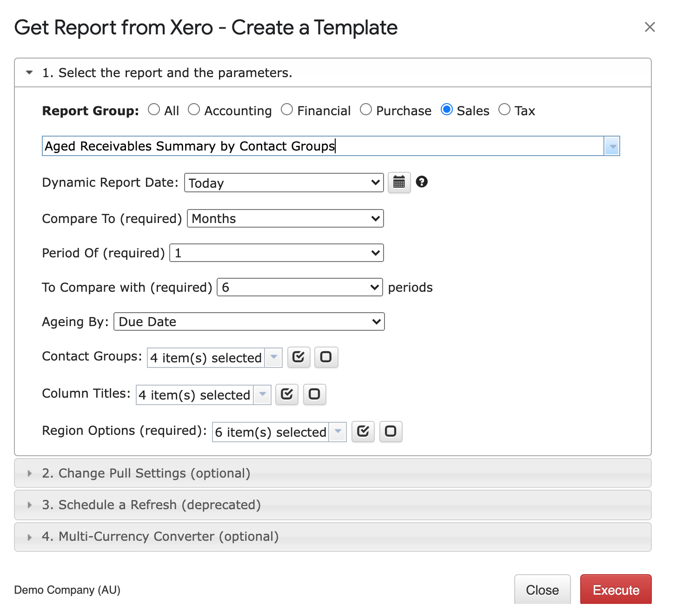Viewport: 676px width, 616px height.
Task: Choose the Tax report group radio
Action: pos(504,110)
